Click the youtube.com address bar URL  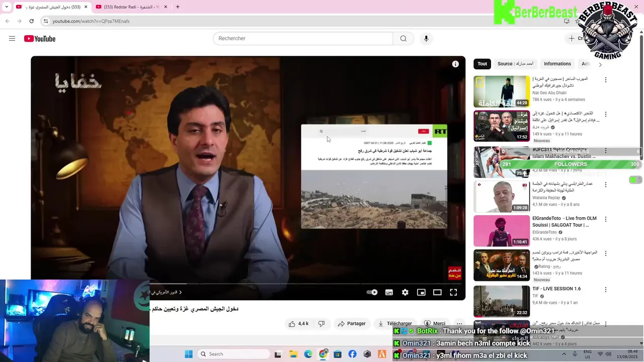pyautogui.click(x=91, y=21)
